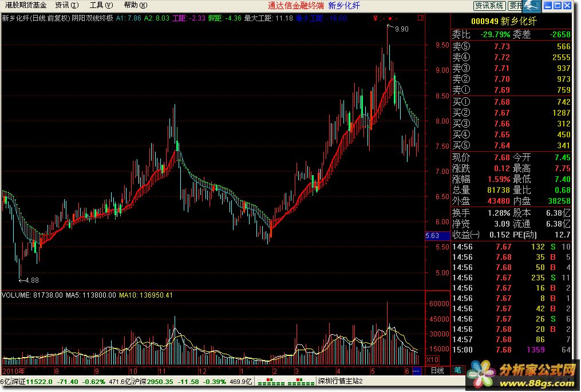Image resolution: width=581 pixels, height=392 pixels.
Task: Click the partly hidden 委托 button
Action: point(515,6)
